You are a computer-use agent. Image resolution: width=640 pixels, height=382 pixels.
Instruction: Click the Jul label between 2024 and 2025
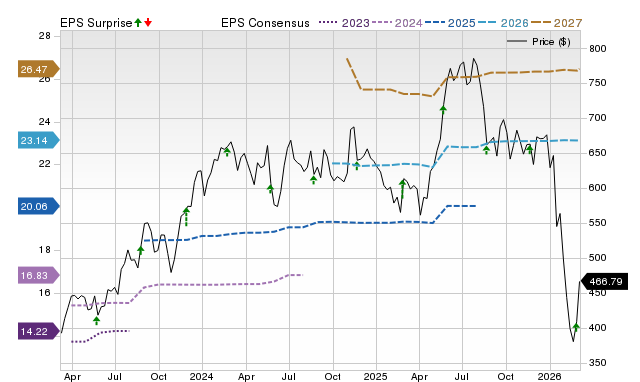(289, 376)
